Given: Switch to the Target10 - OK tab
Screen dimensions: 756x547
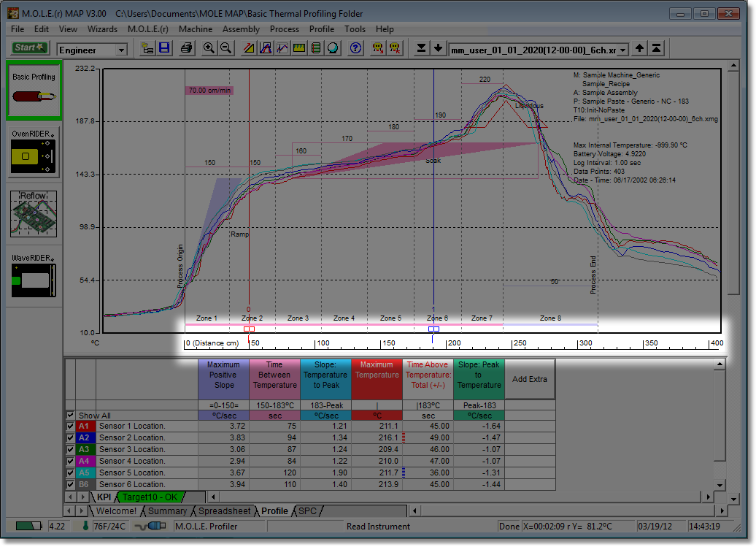Looking at the screenshot, I should pyautogui.click(x=150, y=497).
